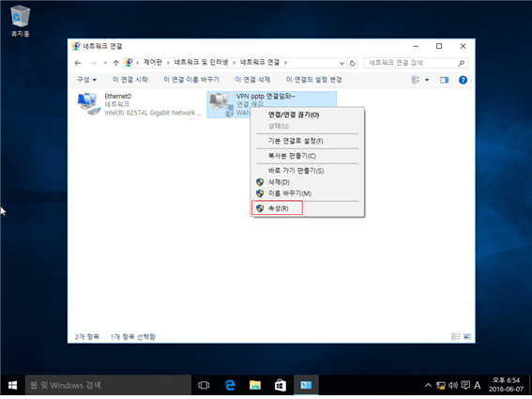Go forward with the right arrow button

tap(93, 63)
